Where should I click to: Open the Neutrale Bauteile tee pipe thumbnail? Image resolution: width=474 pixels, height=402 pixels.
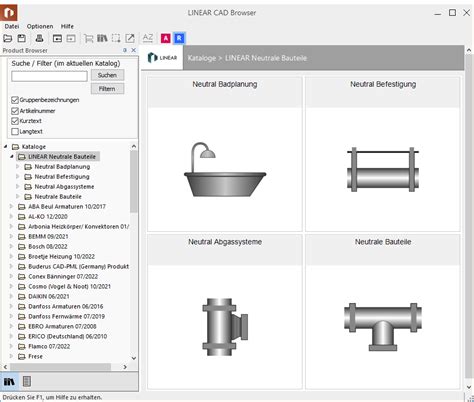383,327
